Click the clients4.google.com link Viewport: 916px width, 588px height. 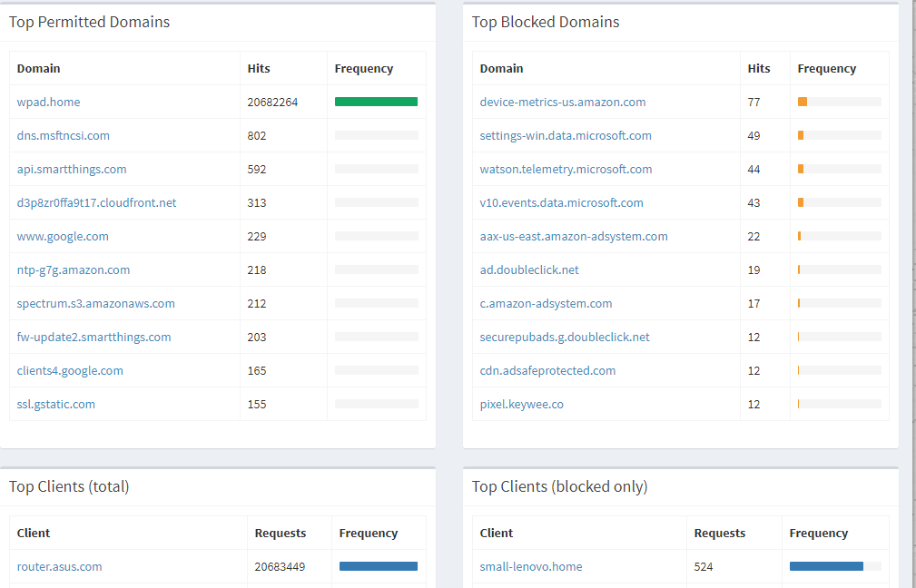(x=70, y=370)
